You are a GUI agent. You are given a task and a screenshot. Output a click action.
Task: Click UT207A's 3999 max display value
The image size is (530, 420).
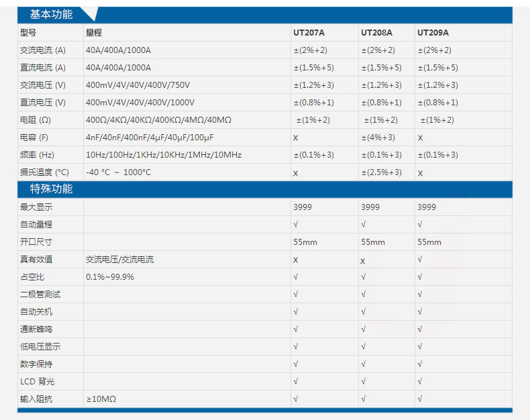tap(303, 207)
